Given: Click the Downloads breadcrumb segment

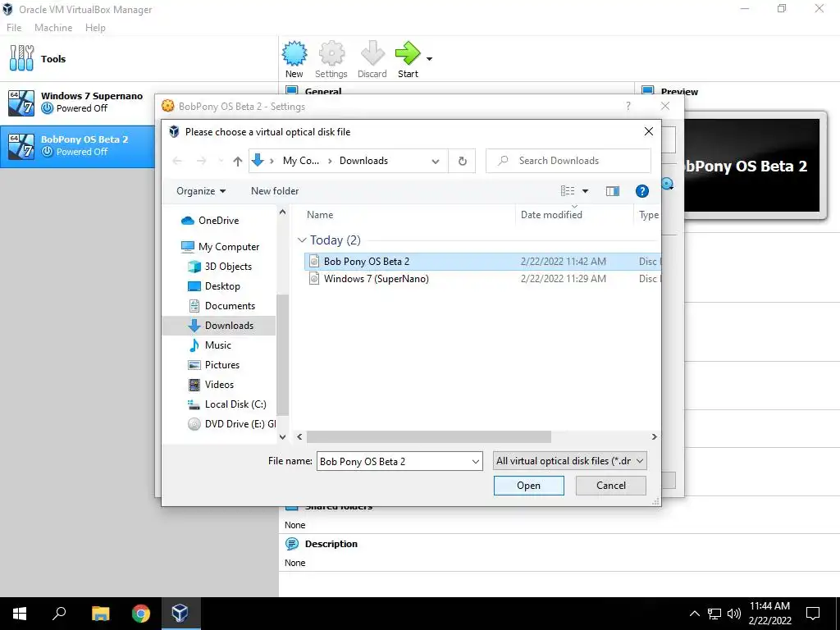Looking at the screenshot, I should tap(363, 161).
